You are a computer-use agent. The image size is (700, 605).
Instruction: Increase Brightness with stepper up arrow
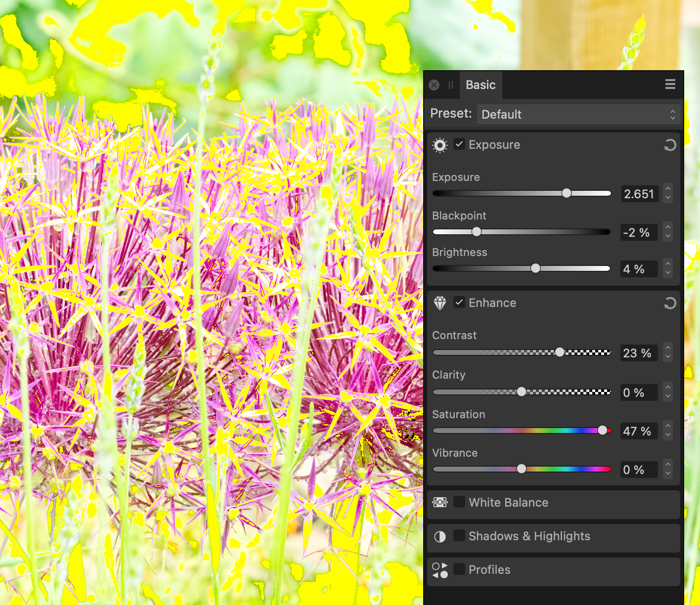tap(668, 264)
